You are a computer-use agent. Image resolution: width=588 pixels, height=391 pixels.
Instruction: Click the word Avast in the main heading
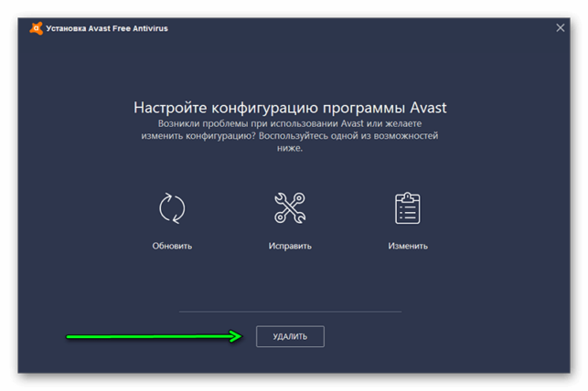(x=428, y=108)
